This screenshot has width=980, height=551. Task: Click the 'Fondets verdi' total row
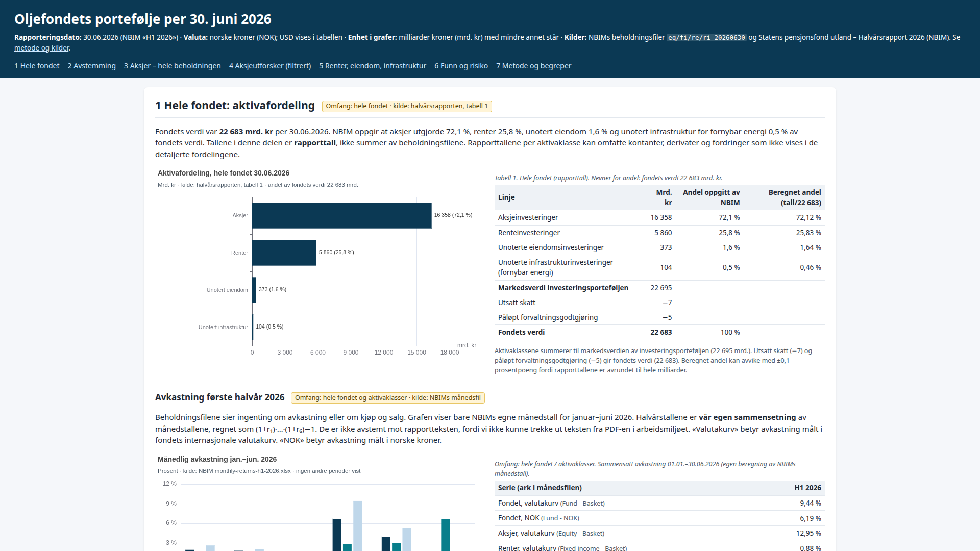[x=659, y=332]
